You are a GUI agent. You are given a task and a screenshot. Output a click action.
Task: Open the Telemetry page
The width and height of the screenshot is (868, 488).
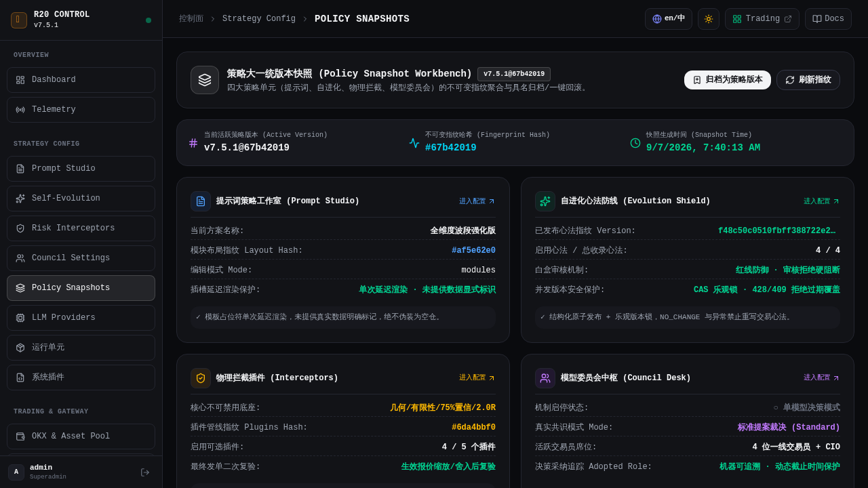[81, 110]
